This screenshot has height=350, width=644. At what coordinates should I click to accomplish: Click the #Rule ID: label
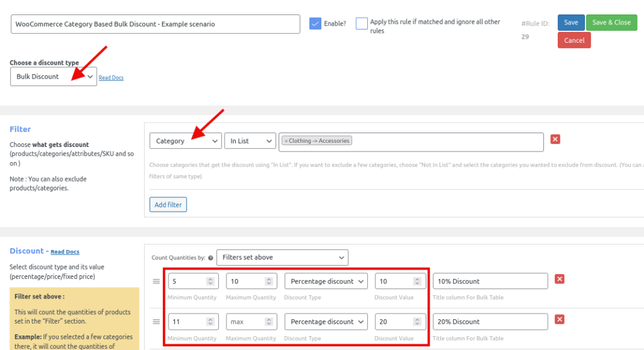535,24
